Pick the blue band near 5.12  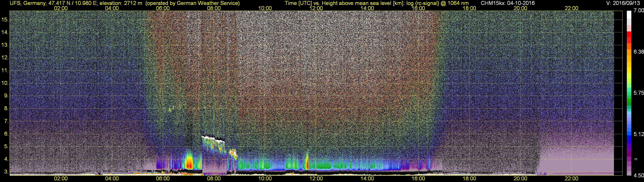629,133
